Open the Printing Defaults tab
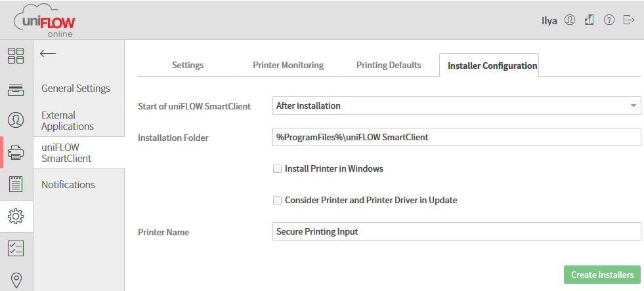Viewport: 644px width, 291px height. coord(389,66)
